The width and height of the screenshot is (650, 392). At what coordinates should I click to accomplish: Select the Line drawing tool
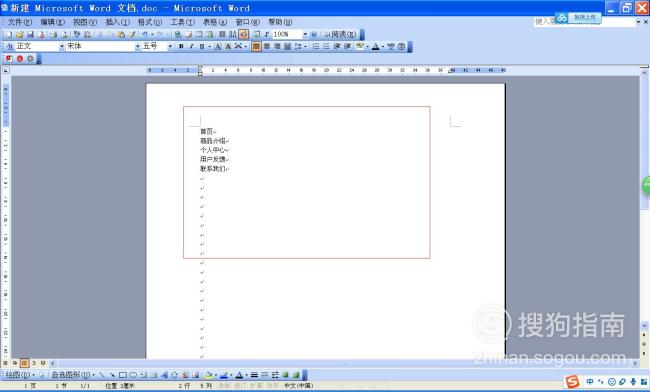tap(102, 375)
